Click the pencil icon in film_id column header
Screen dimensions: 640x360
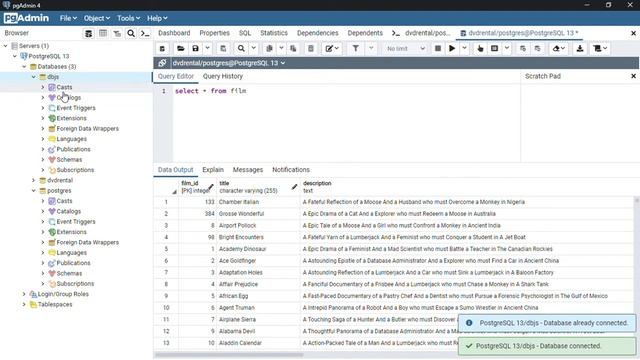coord(211,187)
